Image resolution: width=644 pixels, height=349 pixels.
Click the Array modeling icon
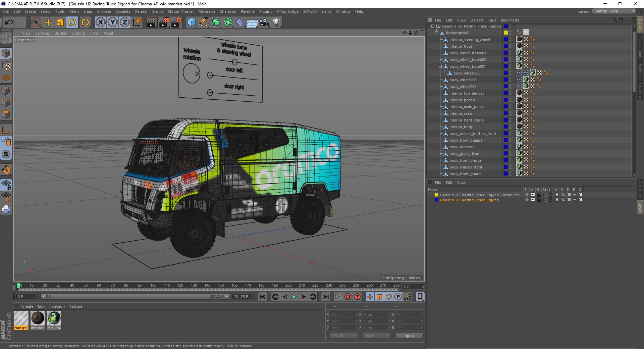click(228, 22)
